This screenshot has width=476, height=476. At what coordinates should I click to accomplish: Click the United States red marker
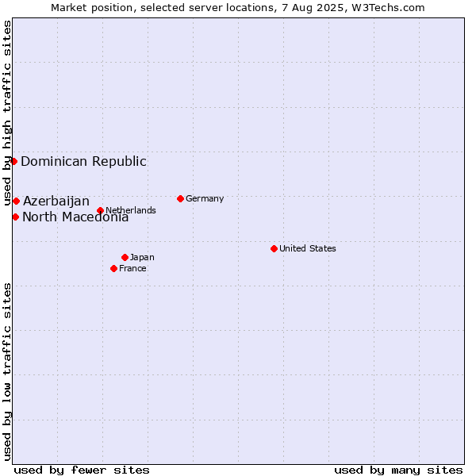(x=274, y=249)
